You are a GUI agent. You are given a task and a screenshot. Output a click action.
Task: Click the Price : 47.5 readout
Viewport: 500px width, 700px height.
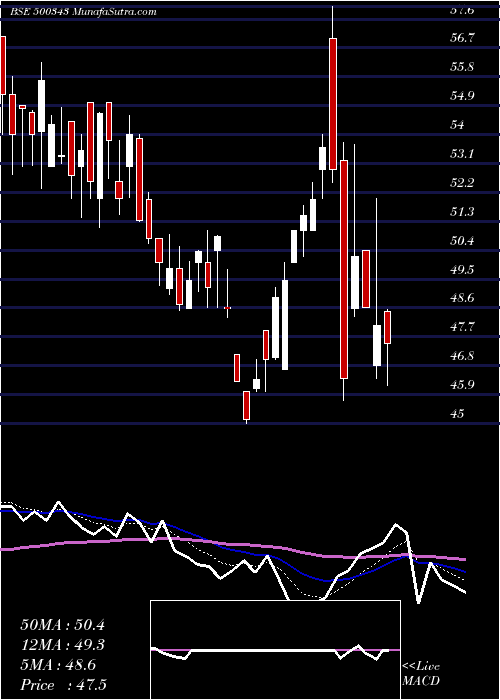(x=64, y=684)
